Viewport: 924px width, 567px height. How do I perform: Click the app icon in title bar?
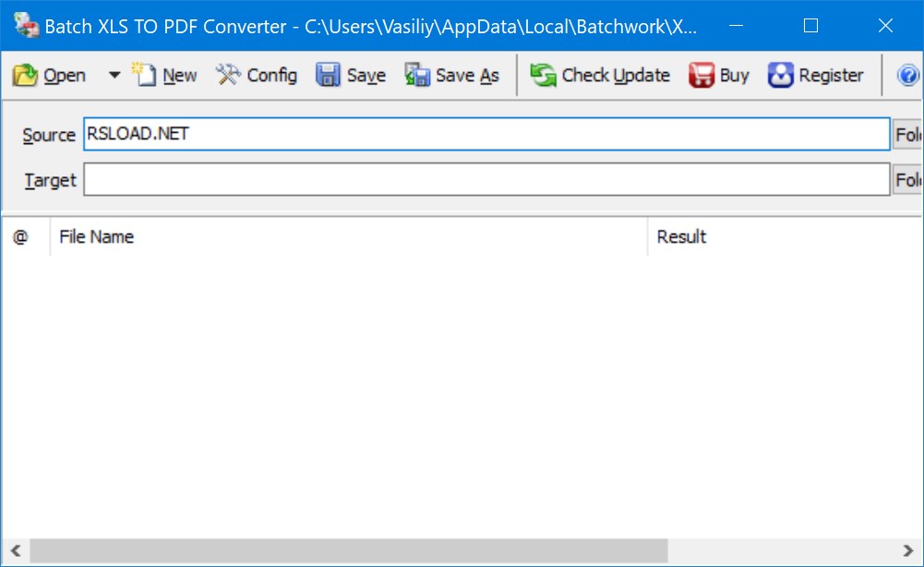[27, 25]
